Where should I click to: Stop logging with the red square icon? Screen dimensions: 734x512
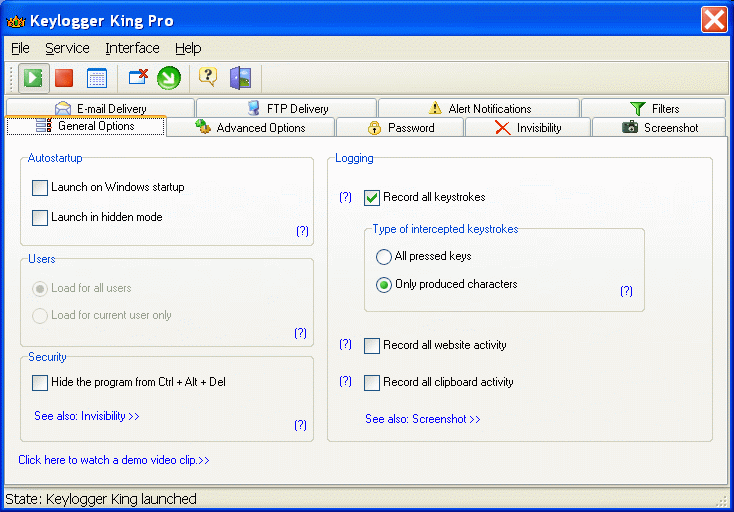(x=64, y=78)
